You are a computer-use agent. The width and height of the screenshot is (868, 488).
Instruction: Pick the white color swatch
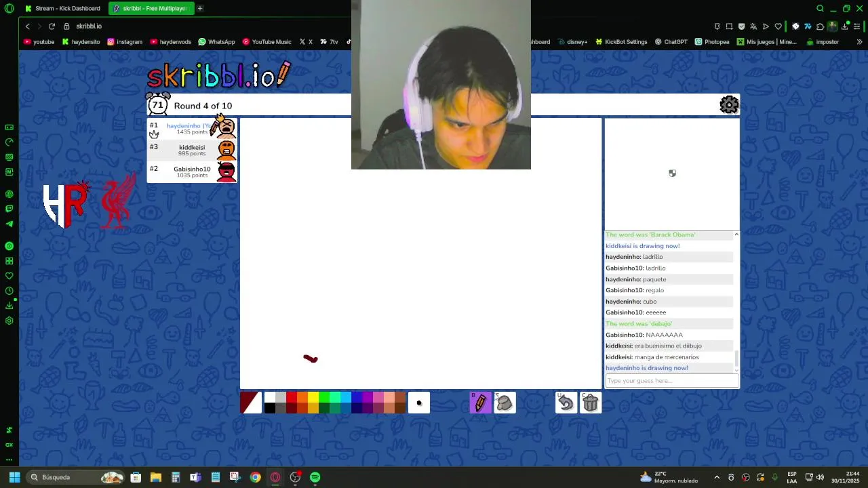pos(270,397)
